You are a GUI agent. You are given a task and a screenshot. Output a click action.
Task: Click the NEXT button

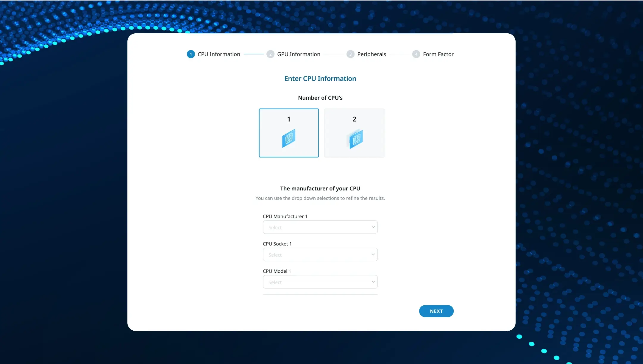point(436,311)
